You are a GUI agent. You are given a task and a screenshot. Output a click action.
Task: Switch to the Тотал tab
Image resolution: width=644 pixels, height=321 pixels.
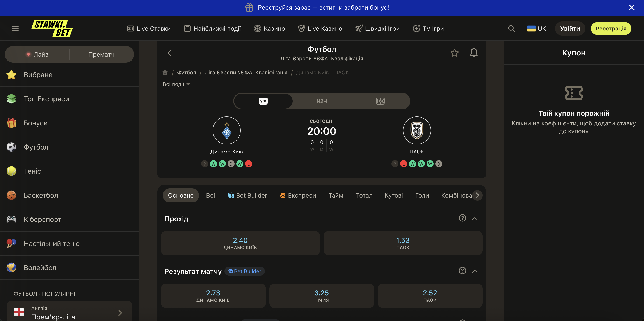point(364,195)
